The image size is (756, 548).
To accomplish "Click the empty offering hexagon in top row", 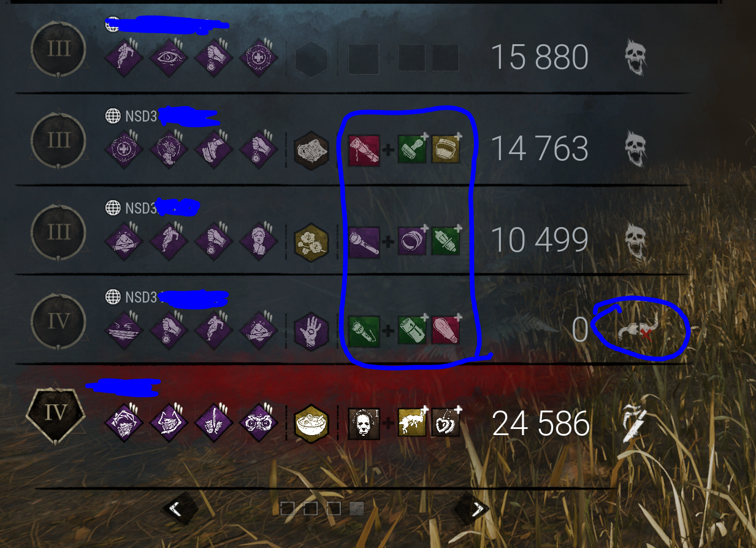I will 311,59.
